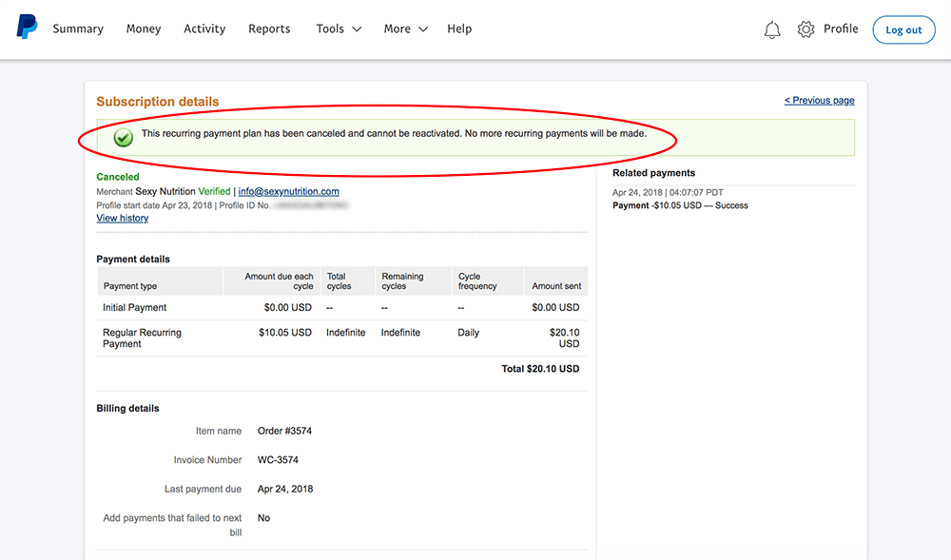Viewport: 951px width, 560px height.
Task: Click the Invoice Number field label
Action: coord(207,460)
